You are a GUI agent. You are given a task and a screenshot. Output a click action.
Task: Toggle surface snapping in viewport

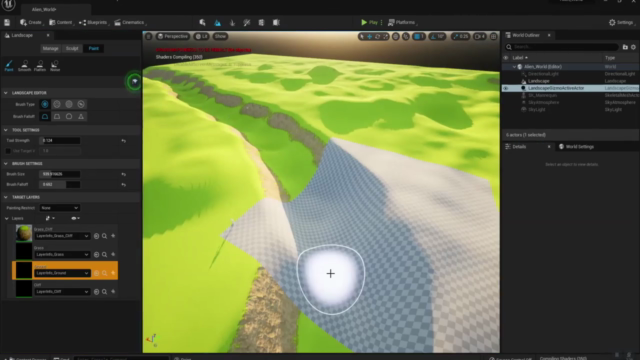406,37
